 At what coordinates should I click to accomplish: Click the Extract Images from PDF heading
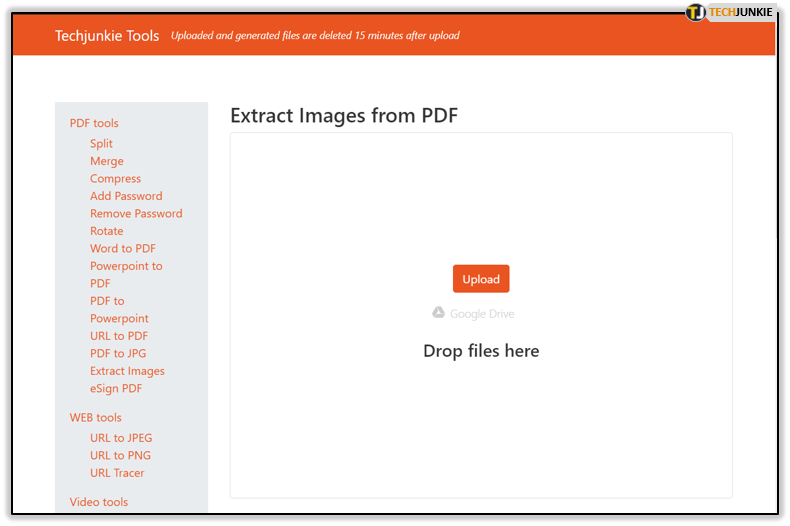tap(344, 116)
